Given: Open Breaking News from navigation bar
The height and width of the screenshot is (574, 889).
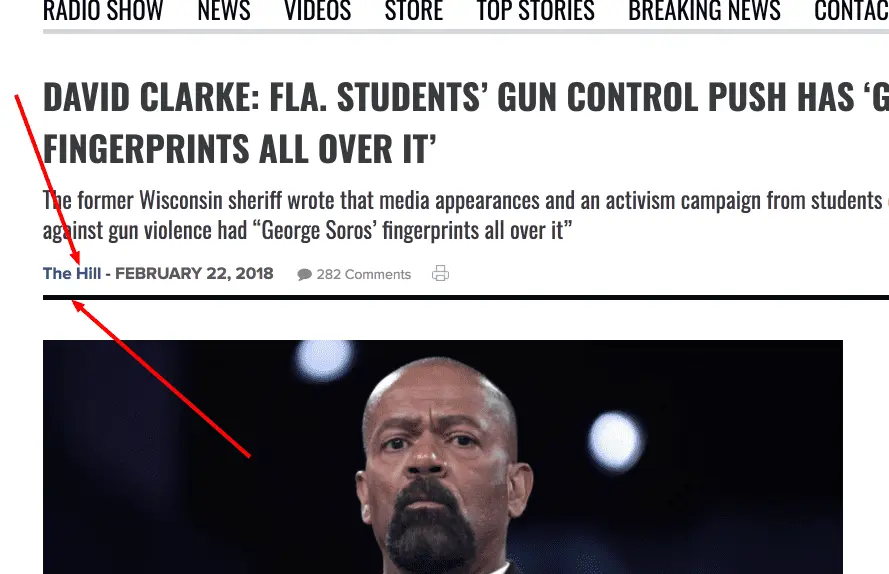Looking at the screenshot, I should (705, 11).
